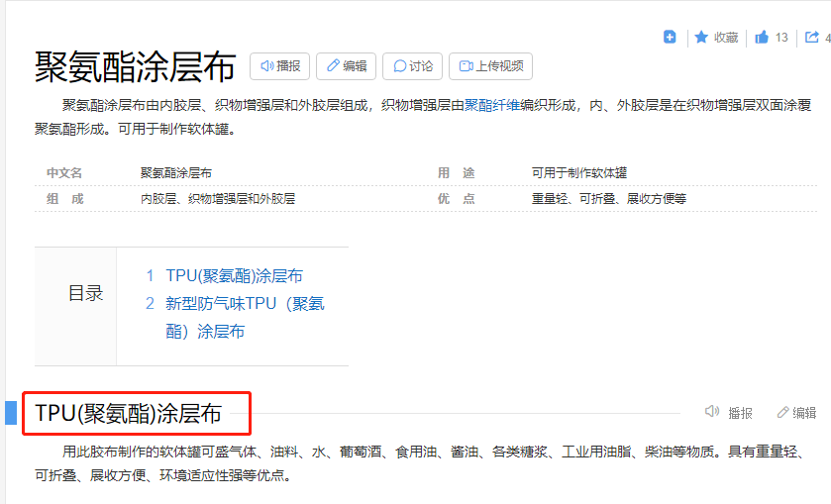The height and width of the screenshot is (504, 831).
Task: Click the main title 聚氨酯涂层布
Action: [x=136, y=67]
